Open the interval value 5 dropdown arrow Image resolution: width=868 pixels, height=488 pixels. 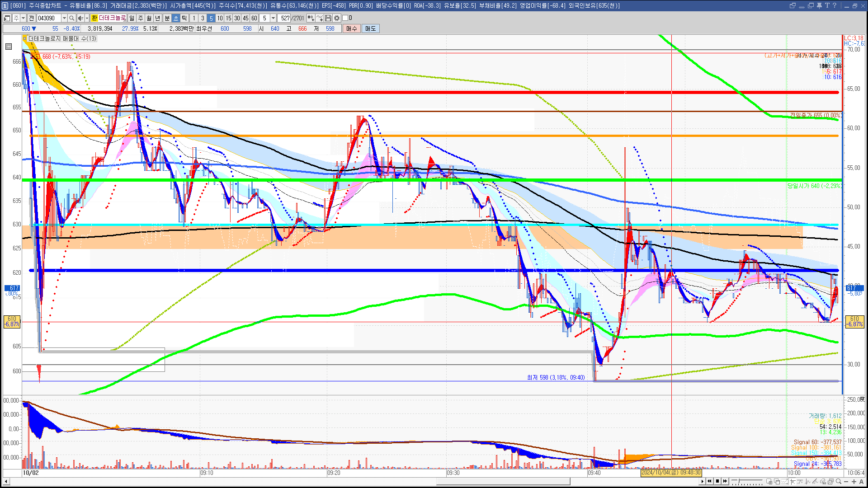click(273, 18)
